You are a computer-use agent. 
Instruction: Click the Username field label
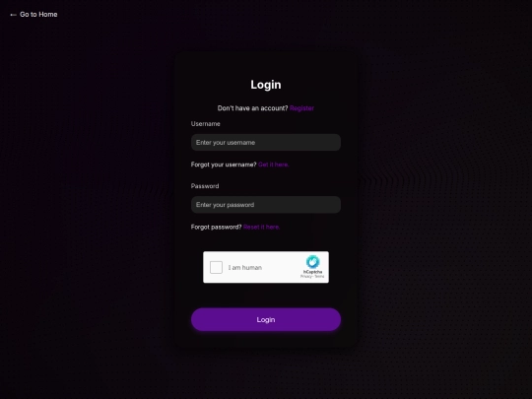click(x=206, y=124)
